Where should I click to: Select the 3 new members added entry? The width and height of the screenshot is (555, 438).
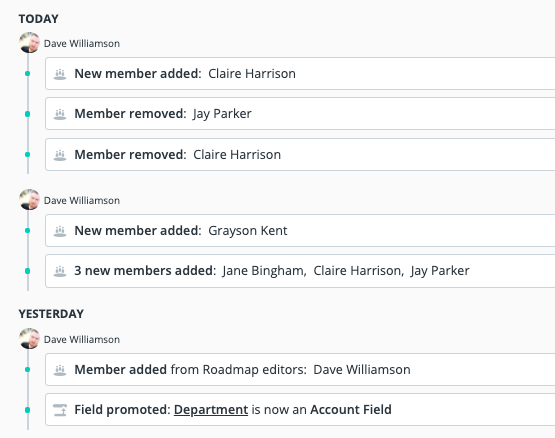(300, 271)
